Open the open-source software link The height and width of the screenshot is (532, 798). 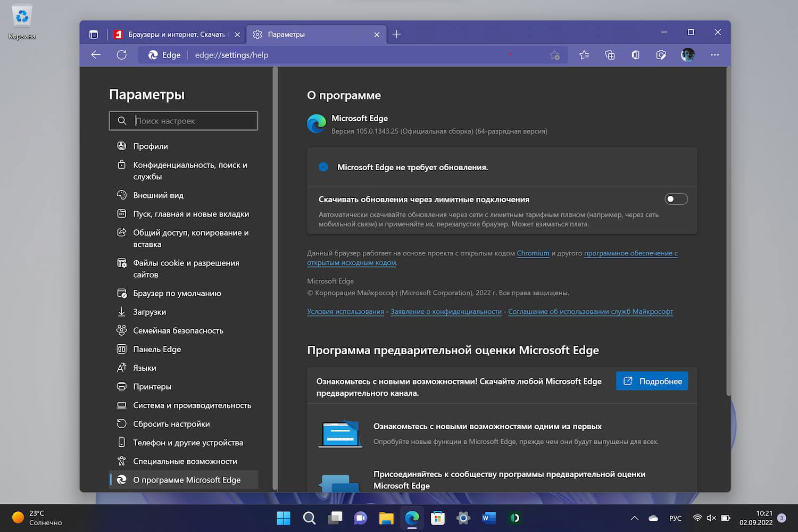point(493,258)
